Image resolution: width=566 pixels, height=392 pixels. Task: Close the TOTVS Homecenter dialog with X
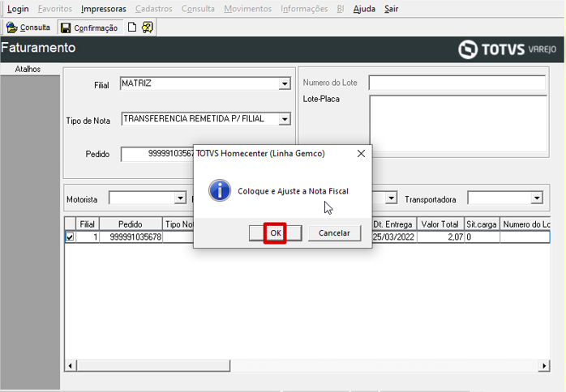click(361, 154)
